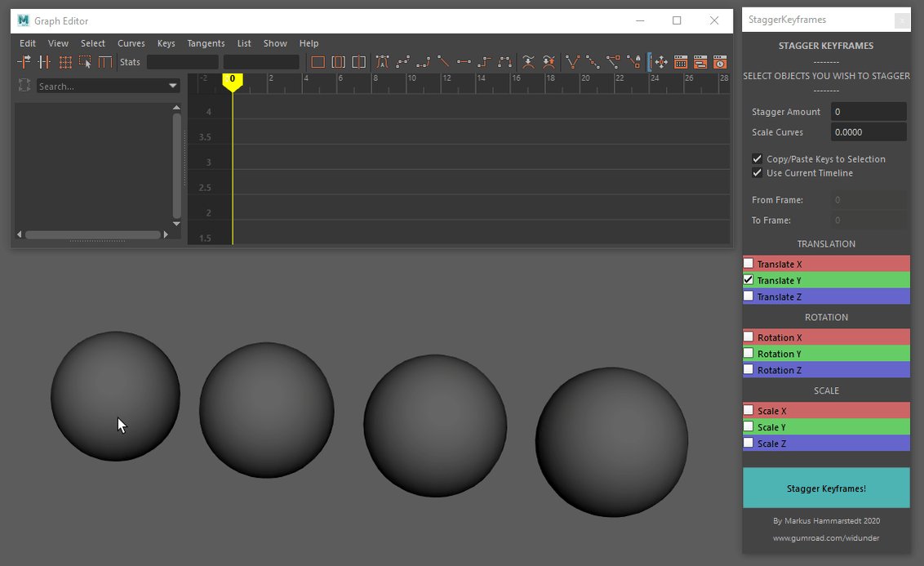Select the Retime tool icon
The width and height of the screenshot is (924, 566).
pyautogui.click(x=105, y=62)
